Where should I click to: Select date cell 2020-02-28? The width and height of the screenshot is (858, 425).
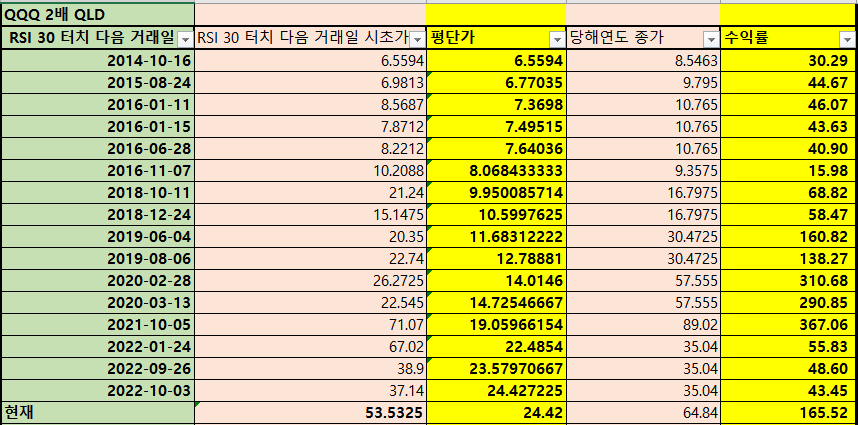coord(98,281)
